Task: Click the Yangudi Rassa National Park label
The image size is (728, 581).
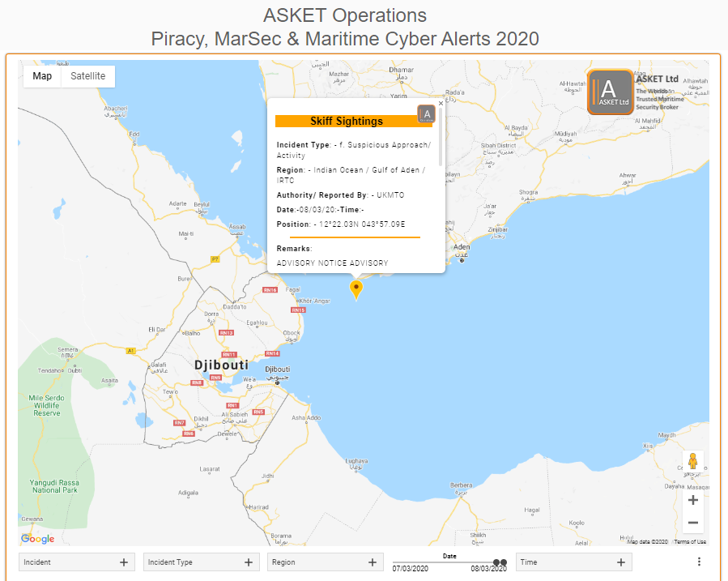Action: 54,486
